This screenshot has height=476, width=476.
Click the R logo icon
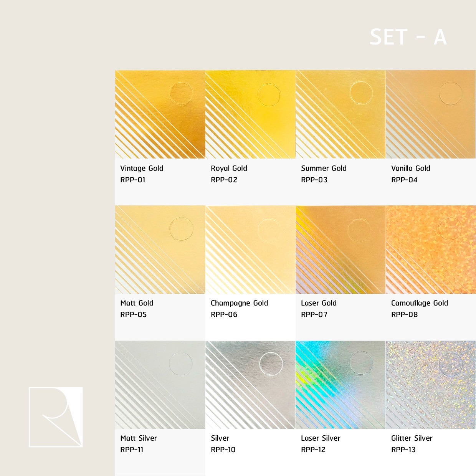pos(56,417)
